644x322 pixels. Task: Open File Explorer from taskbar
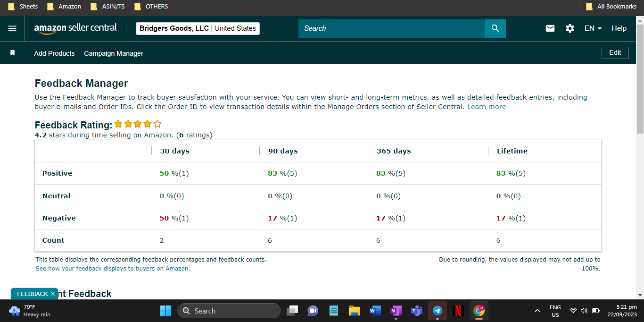(354, 311)
